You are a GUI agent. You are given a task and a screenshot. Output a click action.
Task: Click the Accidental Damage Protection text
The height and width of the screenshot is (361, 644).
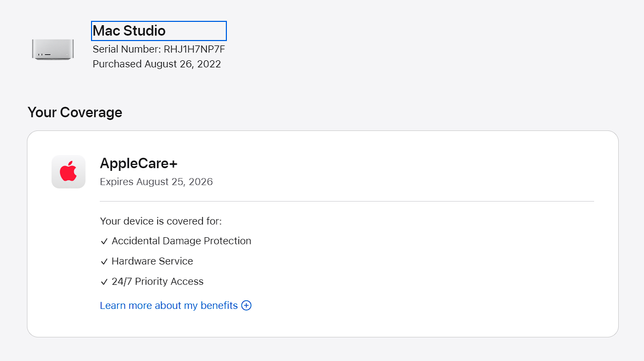[x=181, y=241]
